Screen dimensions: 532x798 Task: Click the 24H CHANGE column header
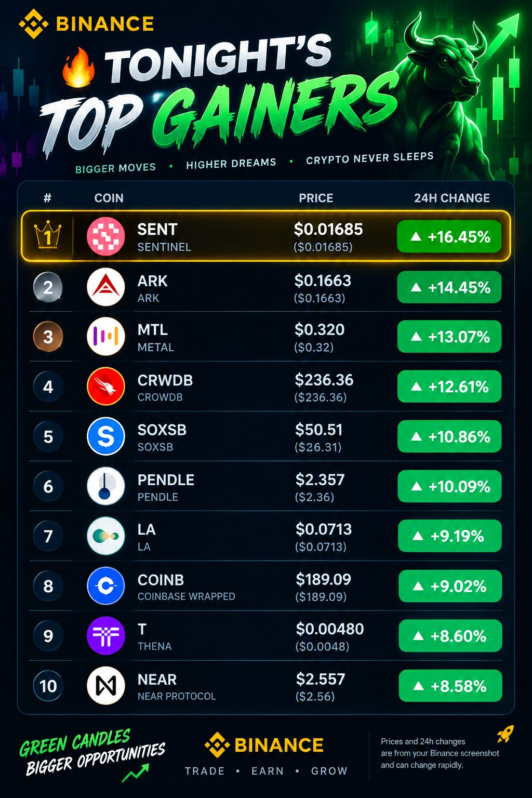pyautogui.click(x=452, y=198)
